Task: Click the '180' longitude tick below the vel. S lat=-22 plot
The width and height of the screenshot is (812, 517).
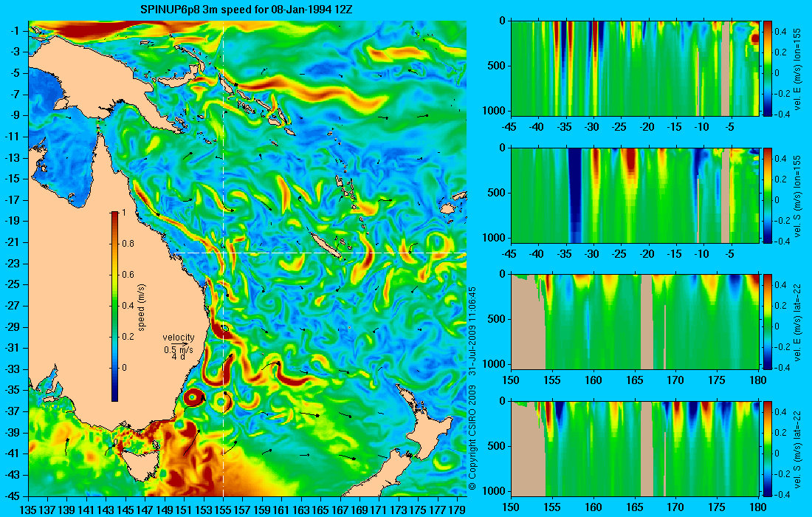Action: [x=759, y=507]
